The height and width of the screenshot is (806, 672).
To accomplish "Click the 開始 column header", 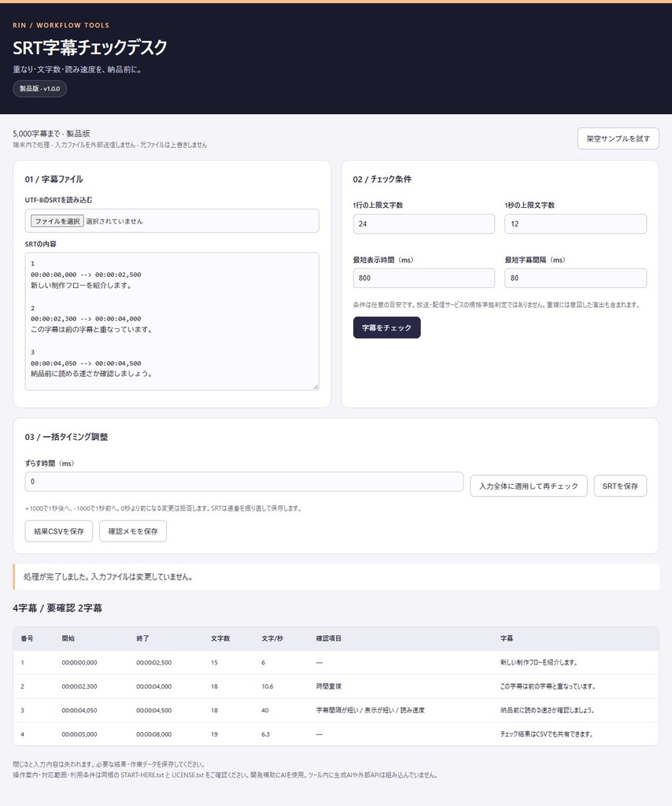I will pyautogui.click(x=68, y=638).
